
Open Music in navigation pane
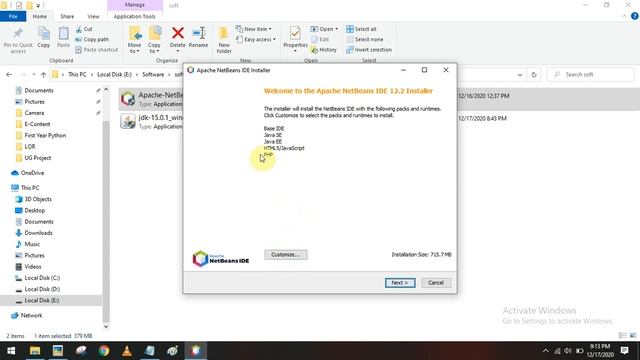click(32, 244)
